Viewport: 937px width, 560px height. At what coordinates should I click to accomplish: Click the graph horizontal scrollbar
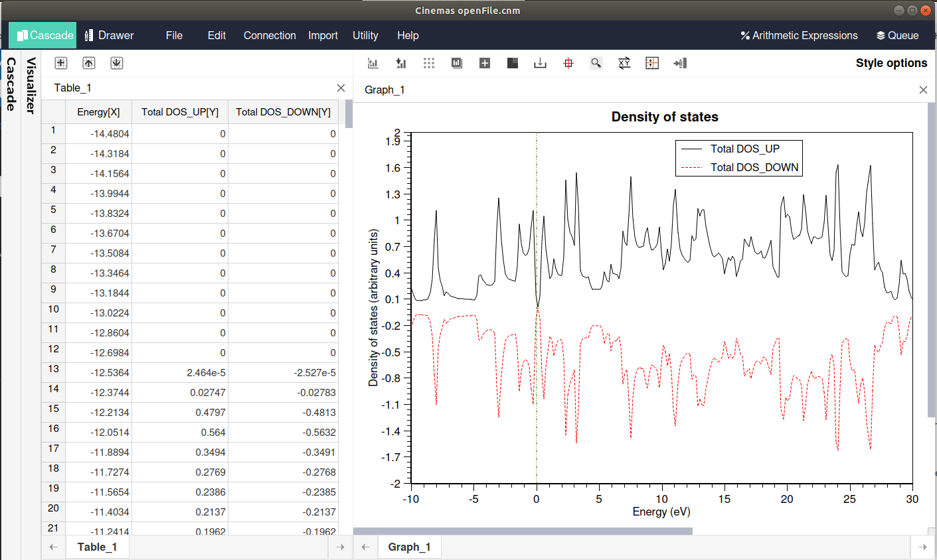tap(523, 531)
